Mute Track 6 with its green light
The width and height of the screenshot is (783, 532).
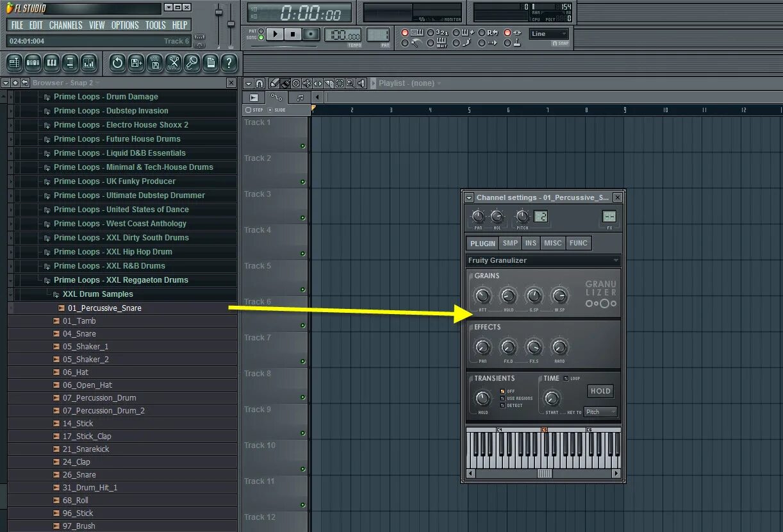(303, 326)
